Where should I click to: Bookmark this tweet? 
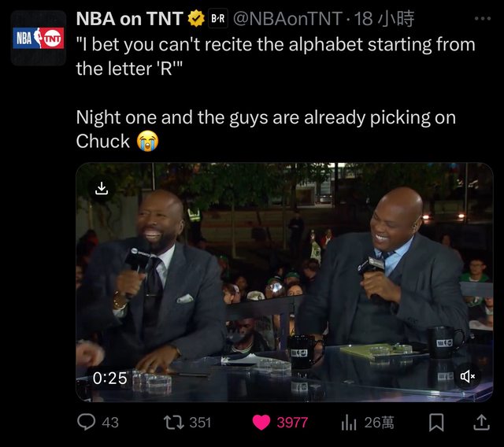pos(436,423)
